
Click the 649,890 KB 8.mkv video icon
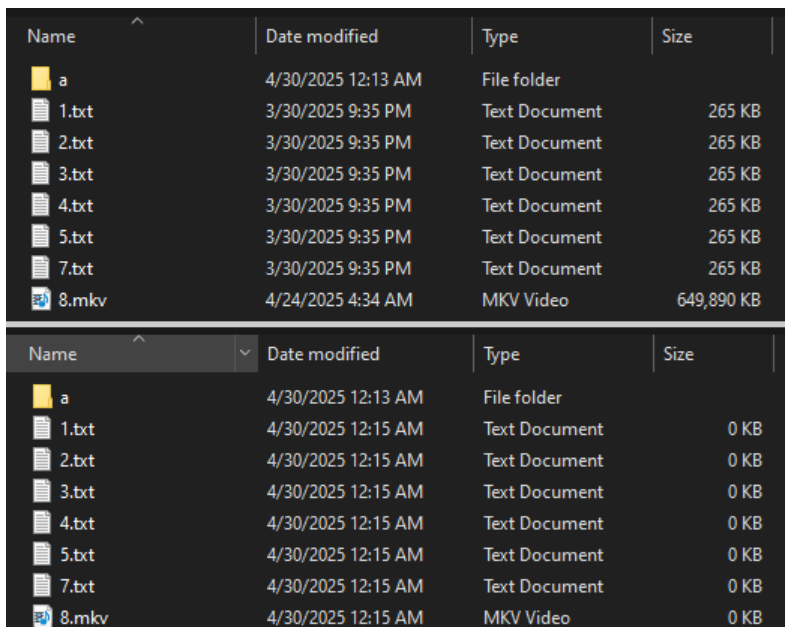41,299
